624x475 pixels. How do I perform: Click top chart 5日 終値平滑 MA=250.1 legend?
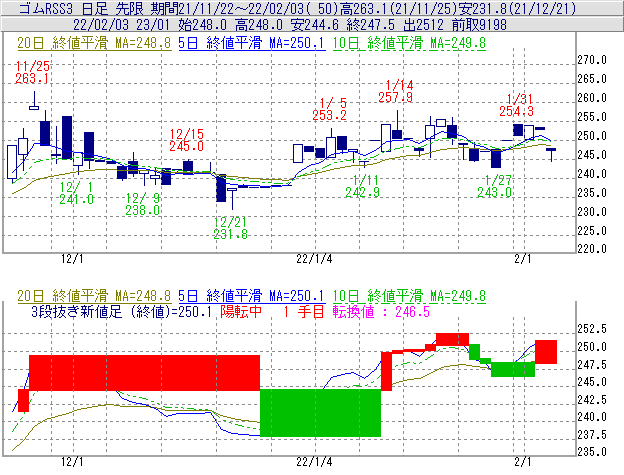(252, 43)
